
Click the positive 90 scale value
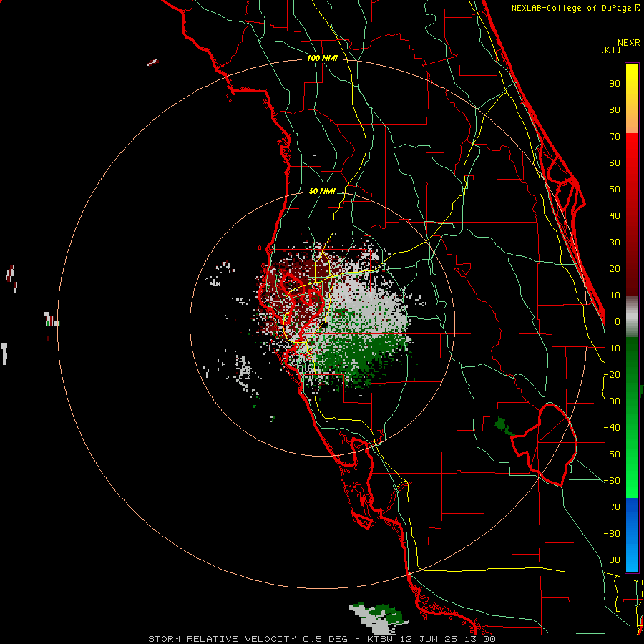(x=615, y=84)
